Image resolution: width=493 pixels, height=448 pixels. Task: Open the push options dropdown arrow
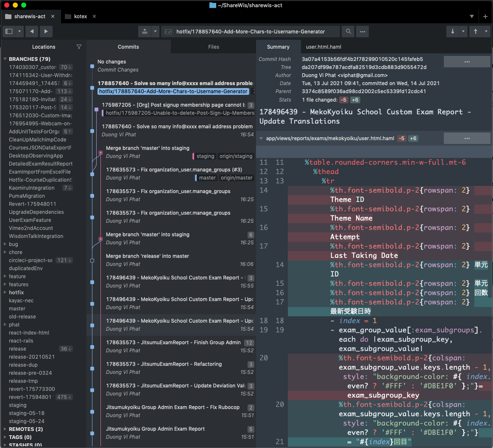[x=486, y=31]
